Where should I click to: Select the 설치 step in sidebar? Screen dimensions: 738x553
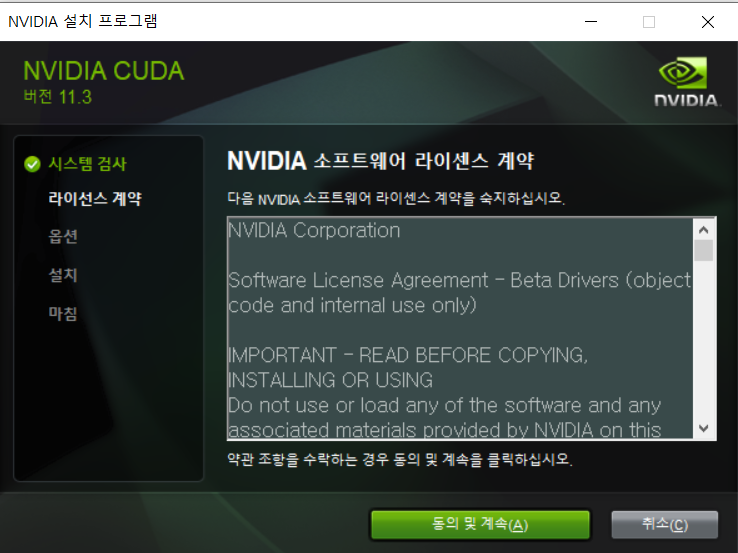pyautogui.click(x=63, y=275)
